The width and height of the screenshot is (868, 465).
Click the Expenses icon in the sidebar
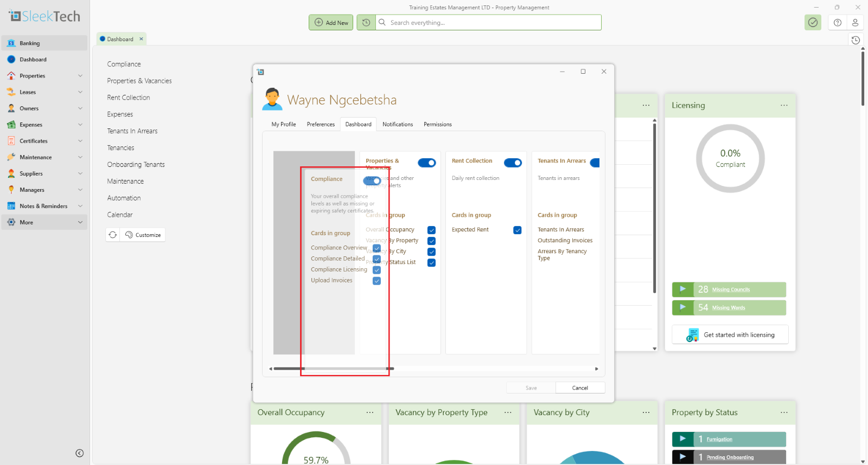(x=11, y=125)
